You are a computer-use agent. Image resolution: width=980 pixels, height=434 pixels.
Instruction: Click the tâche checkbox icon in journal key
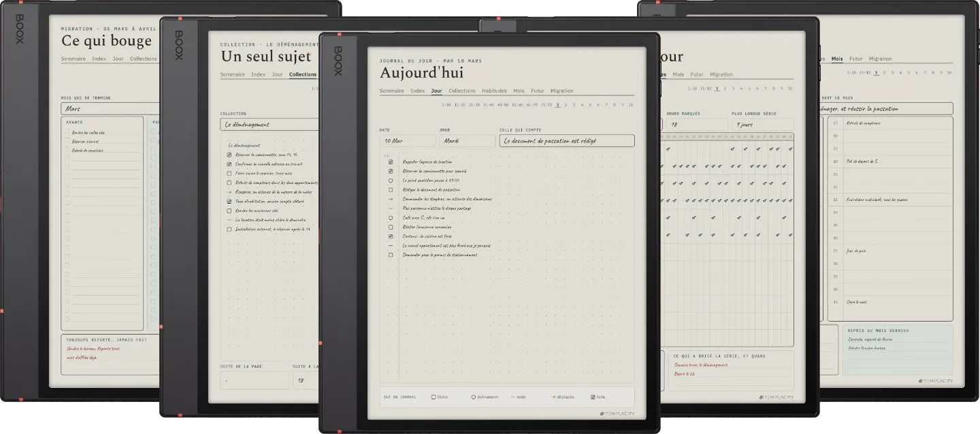434,397
